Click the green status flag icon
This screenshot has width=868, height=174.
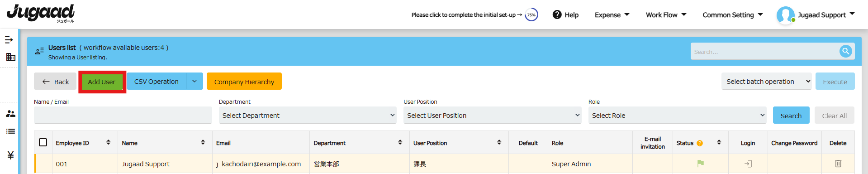tap(700, 163)
